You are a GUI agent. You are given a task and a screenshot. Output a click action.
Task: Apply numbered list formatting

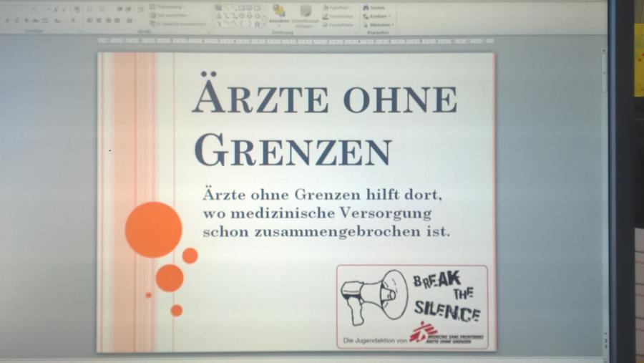coord(102,9)
